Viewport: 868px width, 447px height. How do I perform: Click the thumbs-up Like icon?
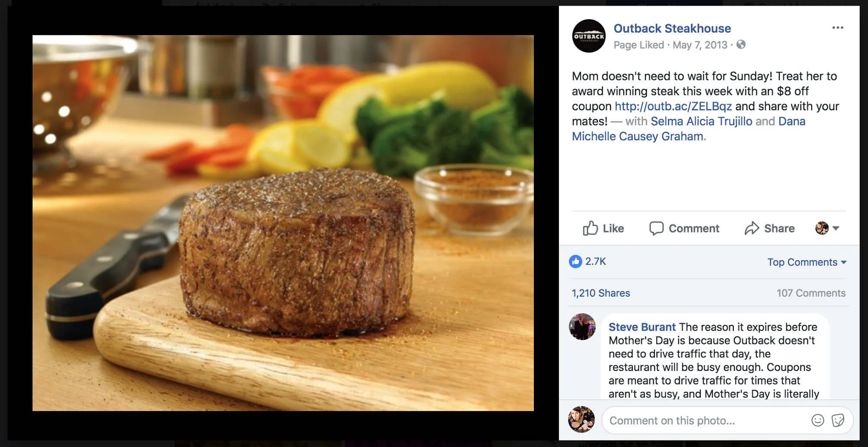(x=590, y=228)
